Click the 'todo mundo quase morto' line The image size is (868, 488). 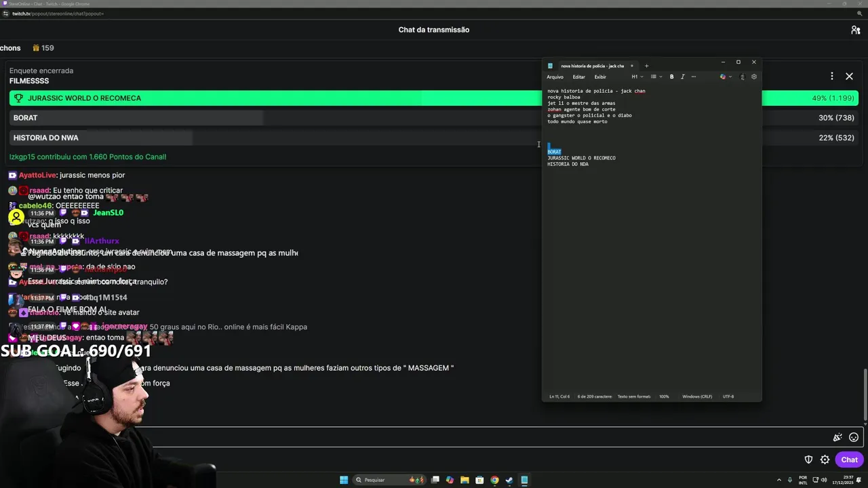577,121
